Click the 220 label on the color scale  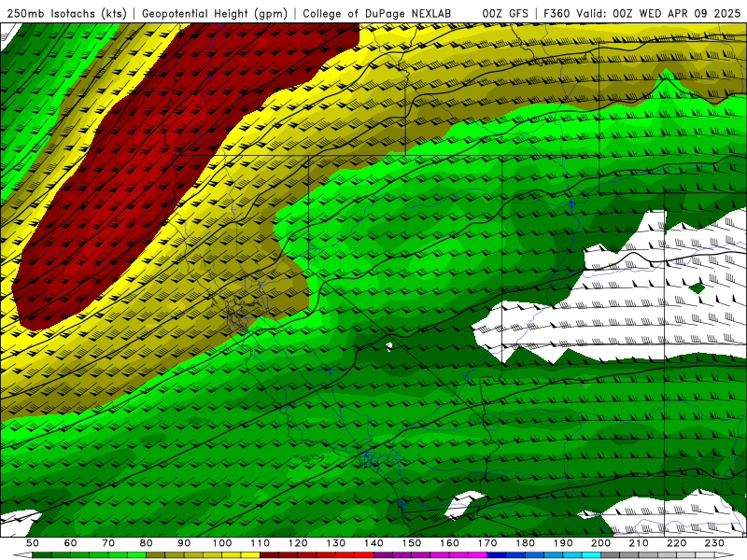click(x=676, y=543)
